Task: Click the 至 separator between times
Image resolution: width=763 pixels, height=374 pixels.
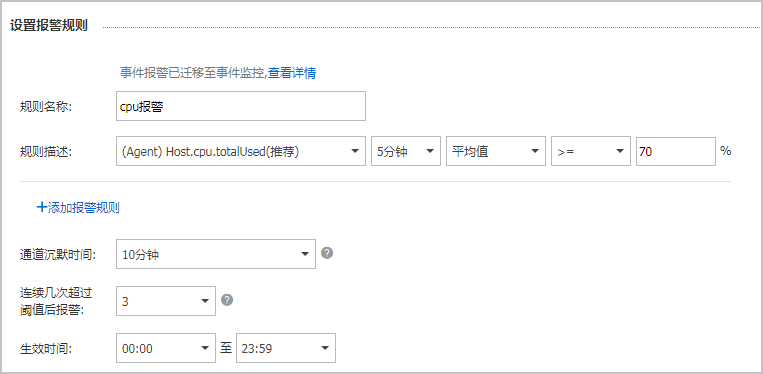Action: click(226, 348)
